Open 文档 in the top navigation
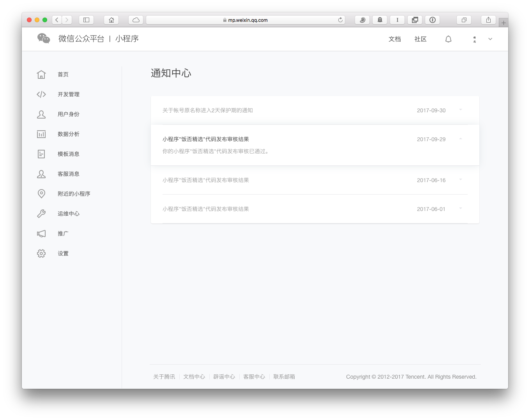Screen dimensions: 530x420 (x=395, y=39)
